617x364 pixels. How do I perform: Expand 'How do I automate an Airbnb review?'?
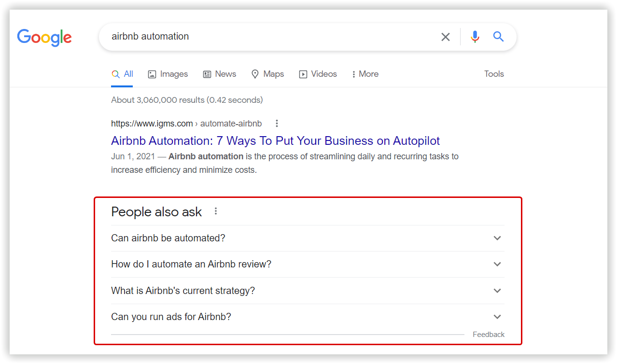pyautogui.click(x=308, y=264)
